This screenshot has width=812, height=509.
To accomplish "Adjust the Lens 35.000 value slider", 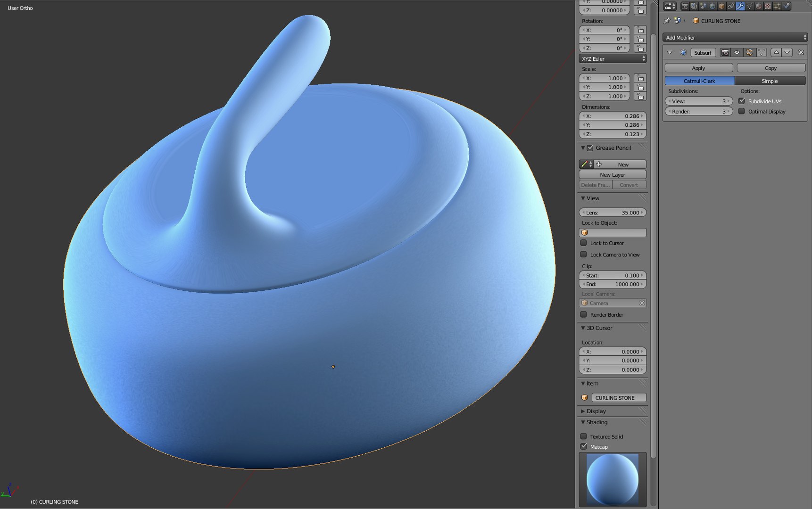I will click(x=613, y=213).
